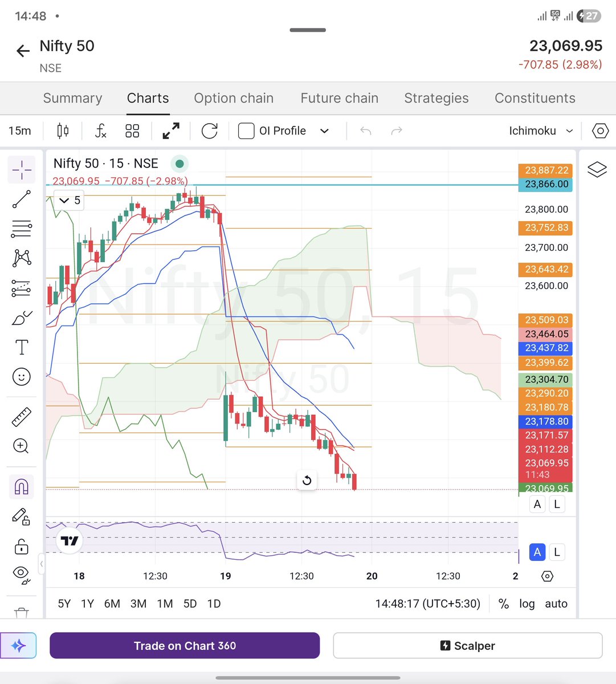Select the Text annotation tool

point(22,347)
